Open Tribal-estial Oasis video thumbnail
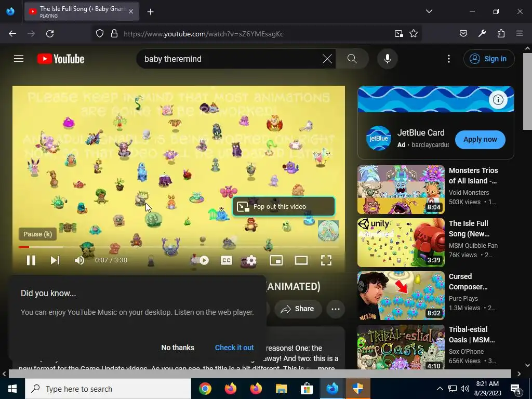 pos(401,347)
